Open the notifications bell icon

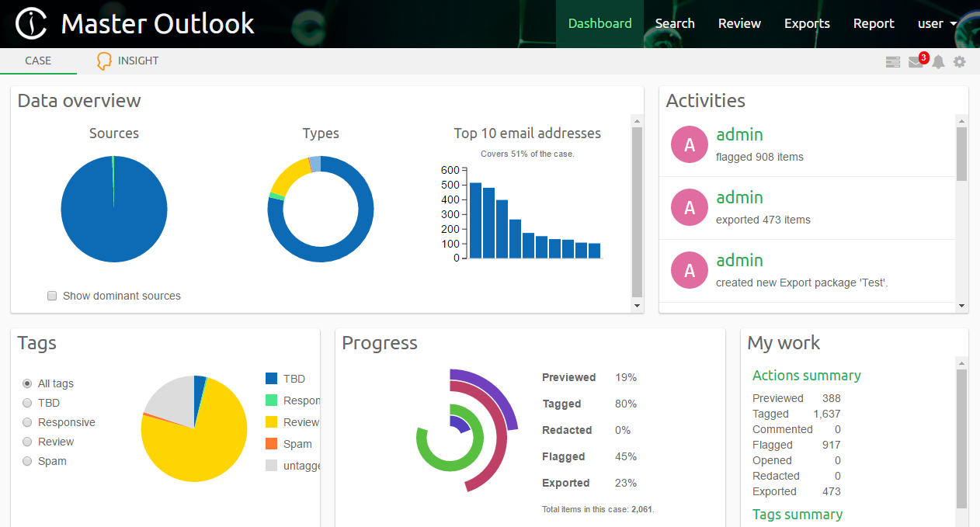[x=938, y=61]
